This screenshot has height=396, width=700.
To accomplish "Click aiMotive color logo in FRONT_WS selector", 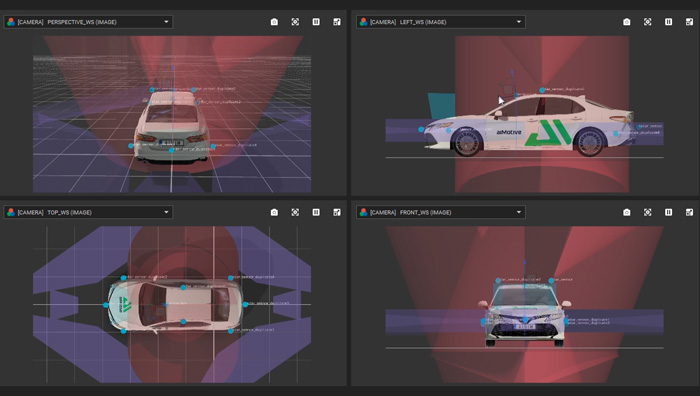I will tap(363, 213).
